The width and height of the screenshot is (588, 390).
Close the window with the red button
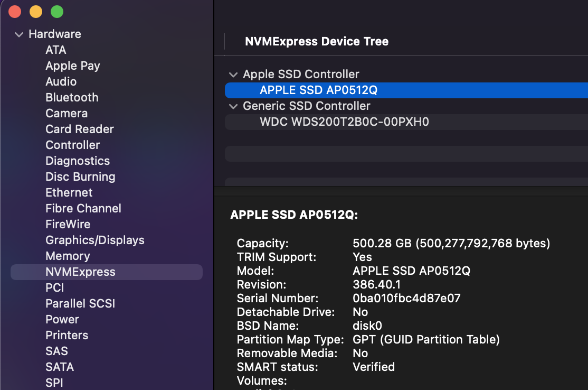pos(15,12)
